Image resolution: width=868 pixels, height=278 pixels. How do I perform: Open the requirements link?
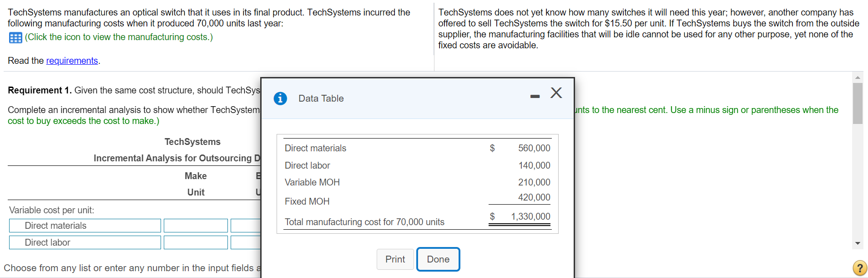[72, 61]
